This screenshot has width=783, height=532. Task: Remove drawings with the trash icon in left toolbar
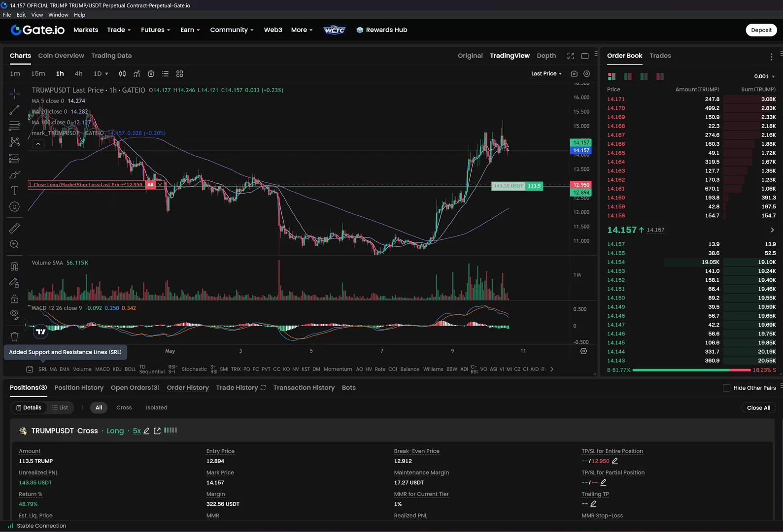(x=15, y=337)
